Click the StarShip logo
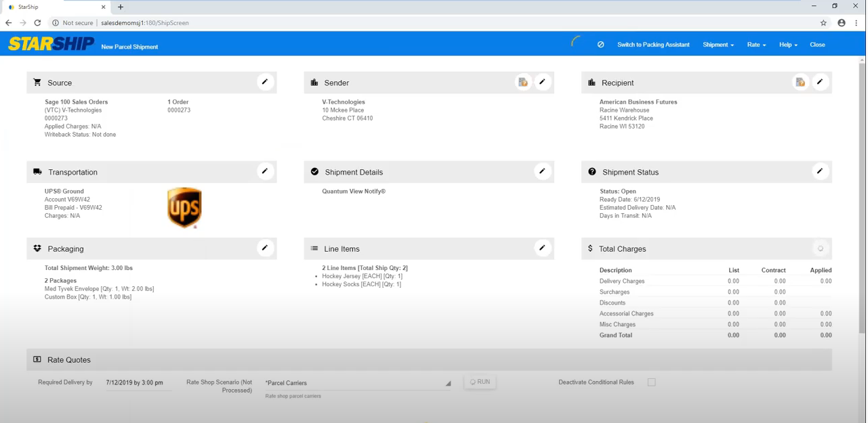 pyautogui.click(x=51, y=44)
